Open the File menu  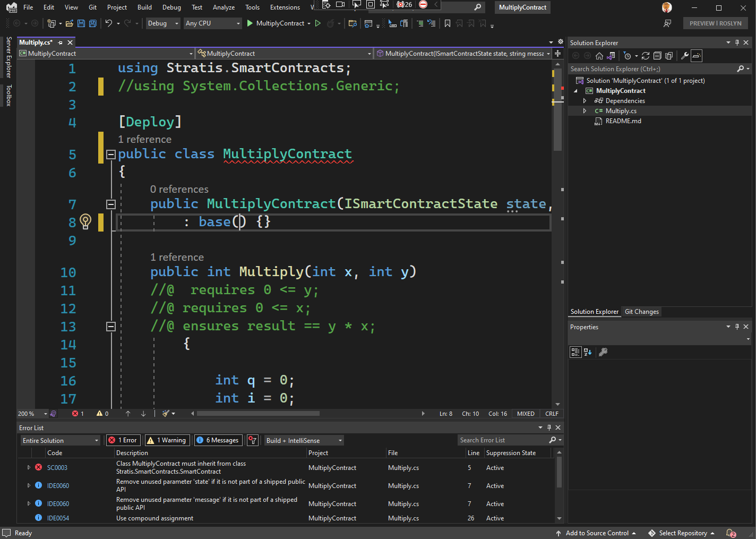pos(28,7)
